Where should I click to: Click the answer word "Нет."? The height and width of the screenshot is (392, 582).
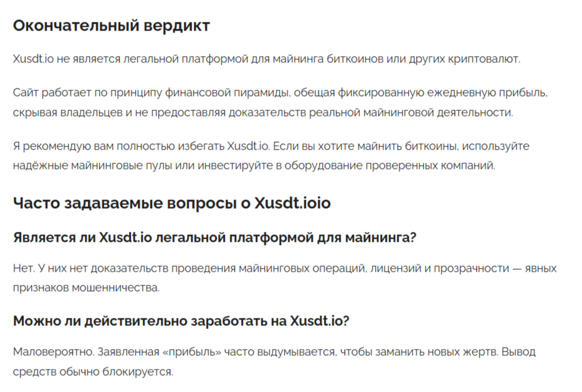[22, 268]
